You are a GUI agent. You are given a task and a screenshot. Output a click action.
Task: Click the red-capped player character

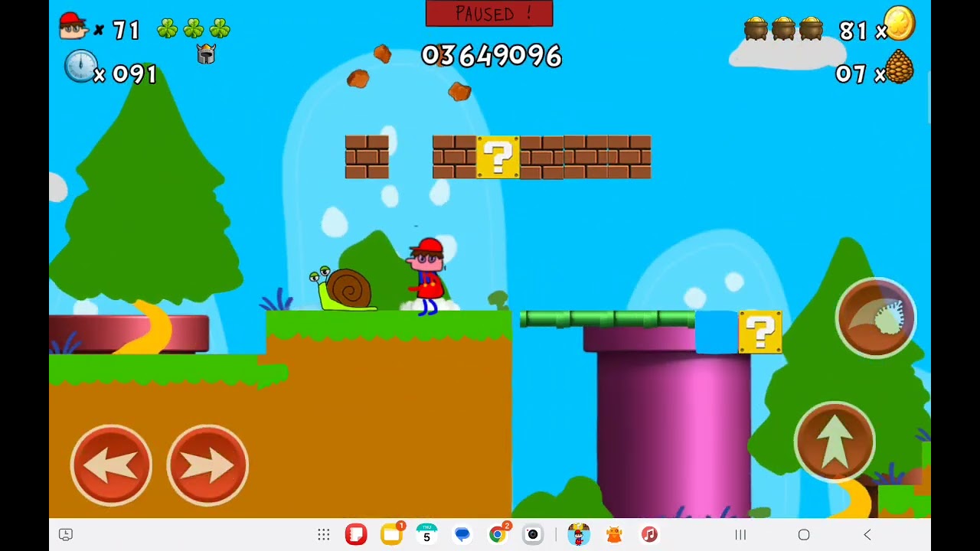(x=426, y=276)
